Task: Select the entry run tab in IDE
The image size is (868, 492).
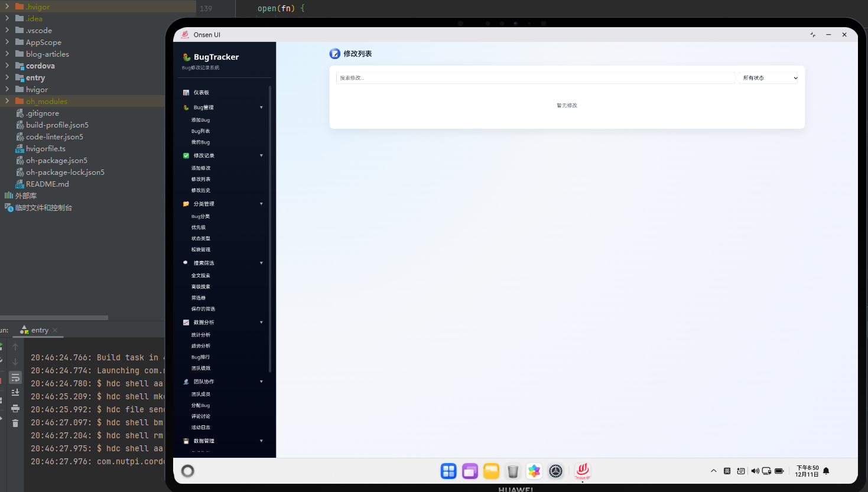Action: coord(39,330)
